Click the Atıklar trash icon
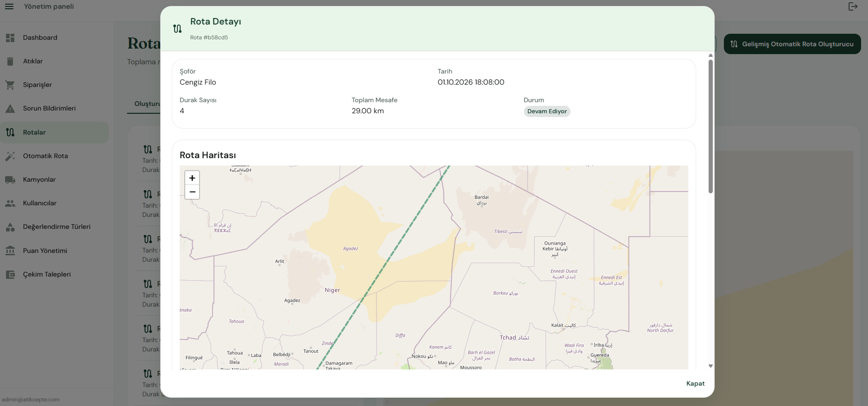This screenshot has height=406, width=868. pos(10,62)
